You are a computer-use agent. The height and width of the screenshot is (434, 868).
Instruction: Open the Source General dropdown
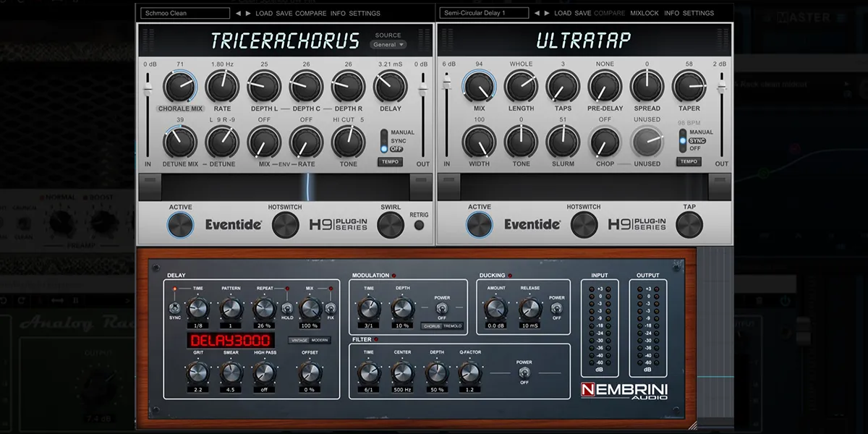[x=388, y=45]
